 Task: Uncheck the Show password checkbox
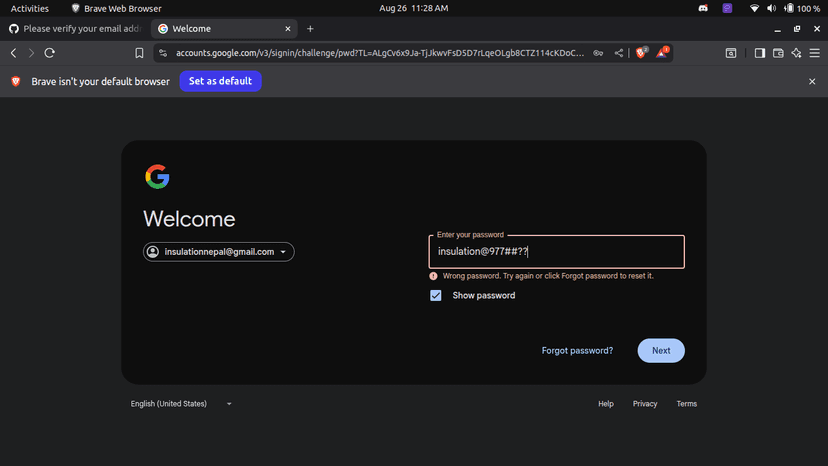coord(436,296)
